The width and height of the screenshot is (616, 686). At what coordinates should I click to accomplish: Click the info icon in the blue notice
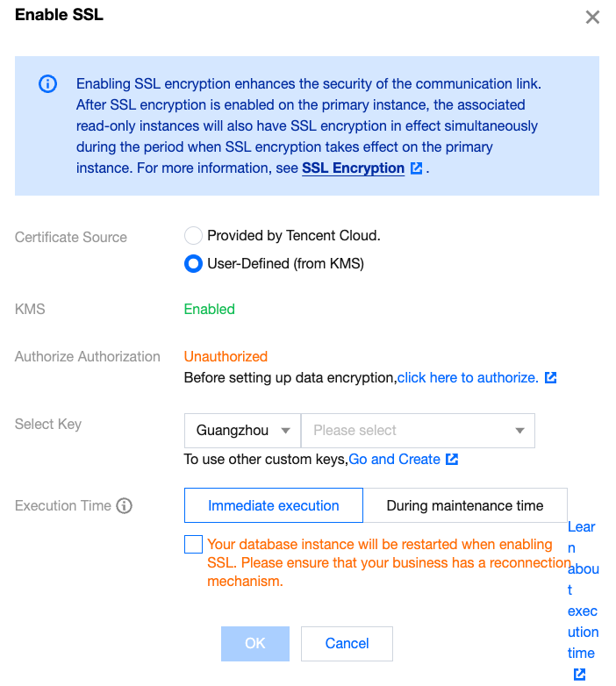click(x=47, y=84)
